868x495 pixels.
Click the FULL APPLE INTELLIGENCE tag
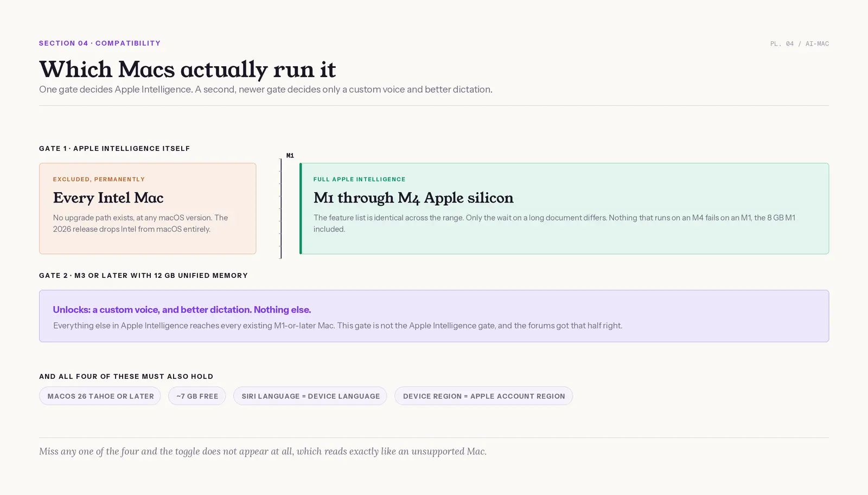click(x=359, y=179)
